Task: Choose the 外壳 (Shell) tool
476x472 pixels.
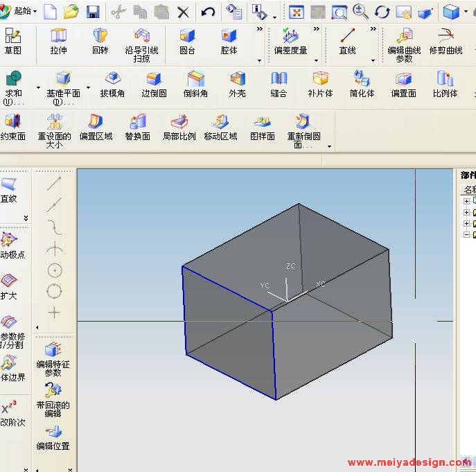Action: (237, 84)
